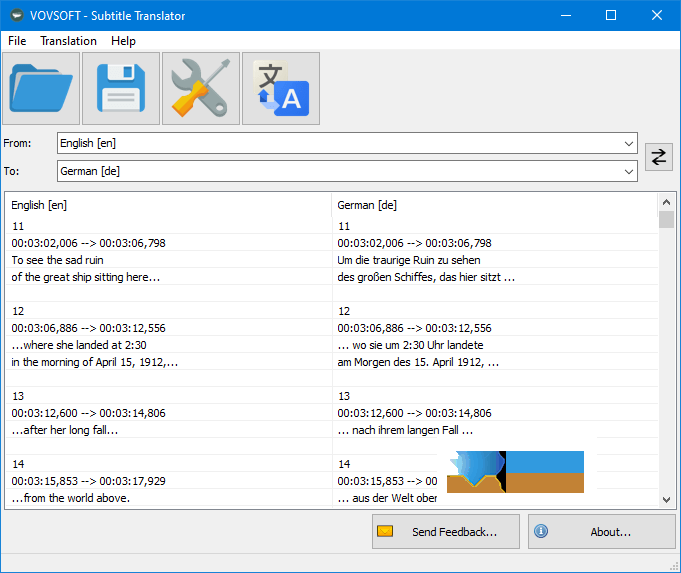This screenshot has width=681, height=573.
Task: Start translation with the translate icon
Action: 281,89
